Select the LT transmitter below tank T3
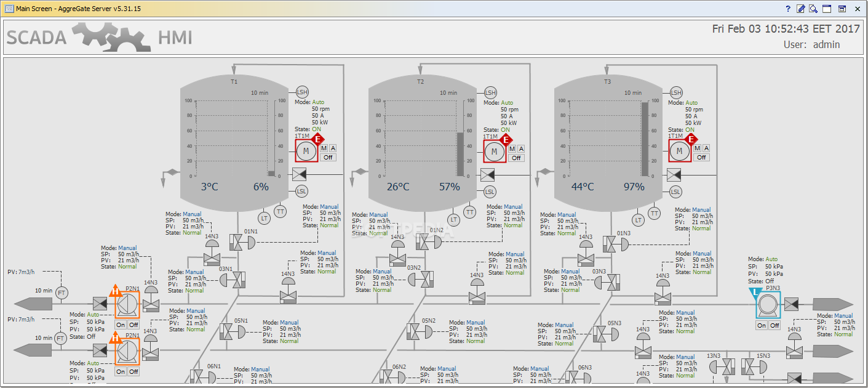 coord(639,219)
